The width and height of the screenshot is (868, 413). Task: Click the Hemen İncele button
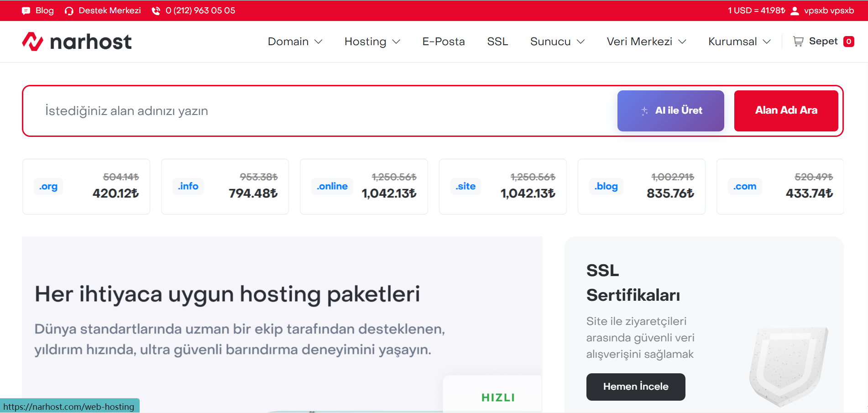635,387
